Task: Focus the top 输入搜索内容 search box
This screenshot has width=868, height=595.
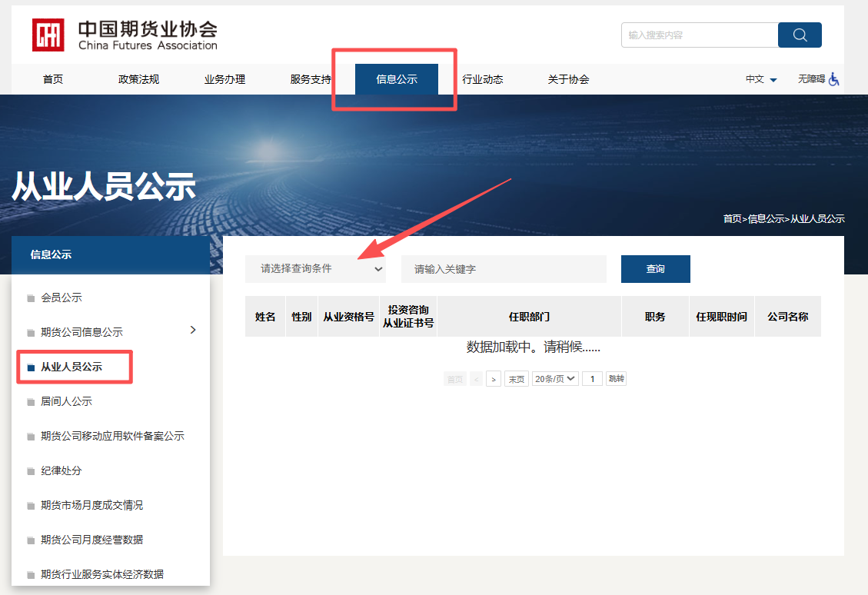Action: coord(700,35)
